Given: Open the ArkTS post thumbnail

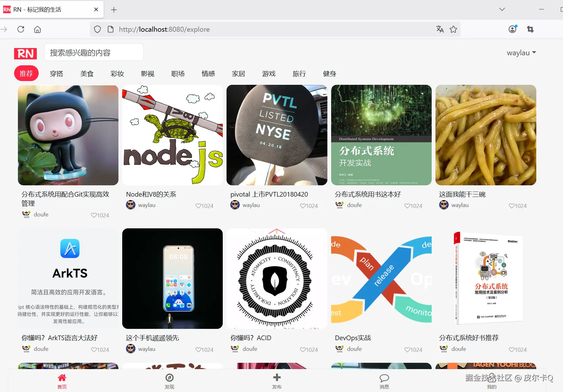Looking at the screenshot, I should [68, 279].
